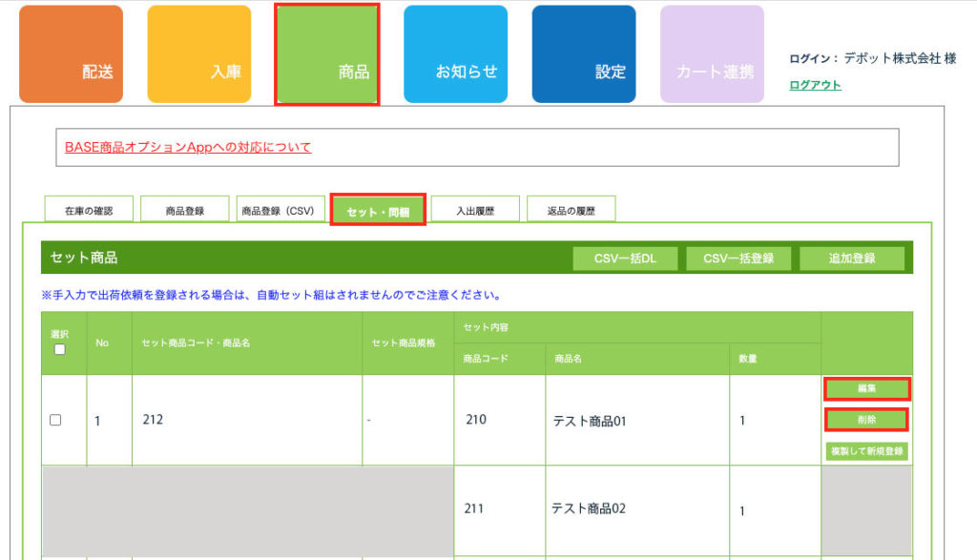Open the 入庫 yellow tile
Viewport: 977px width, 560px height.
(x=198, y=54)
